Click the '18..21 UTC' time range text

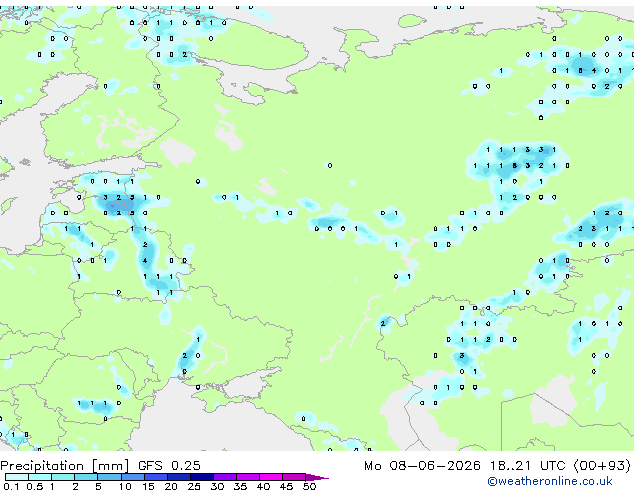[527, 466]
